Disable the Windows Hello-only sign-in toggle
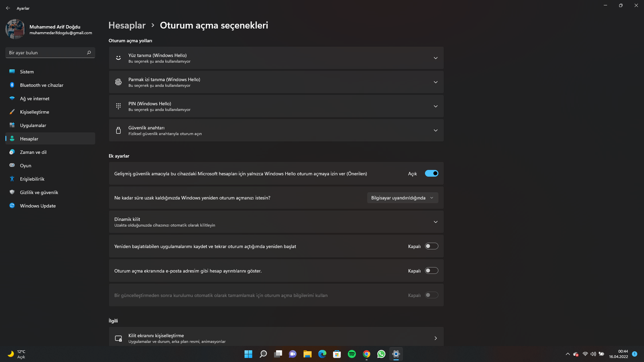This screenshot has width=644, height=362. coord(431,173)
